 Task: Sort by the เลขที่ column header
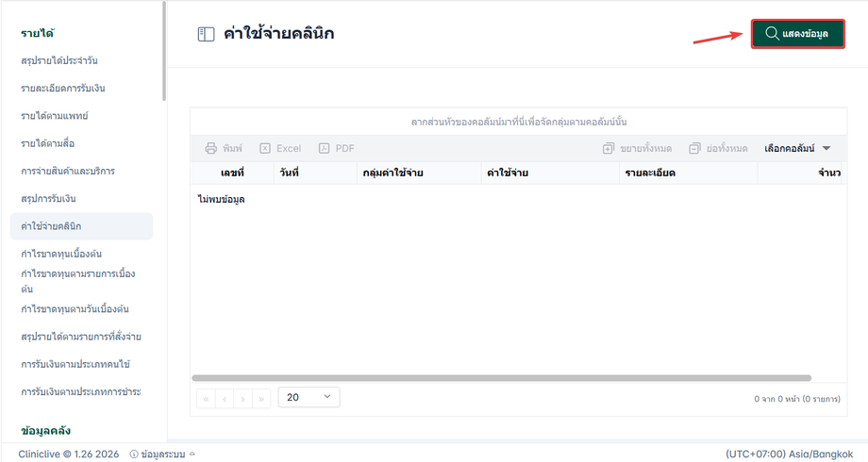coord(232,173)
